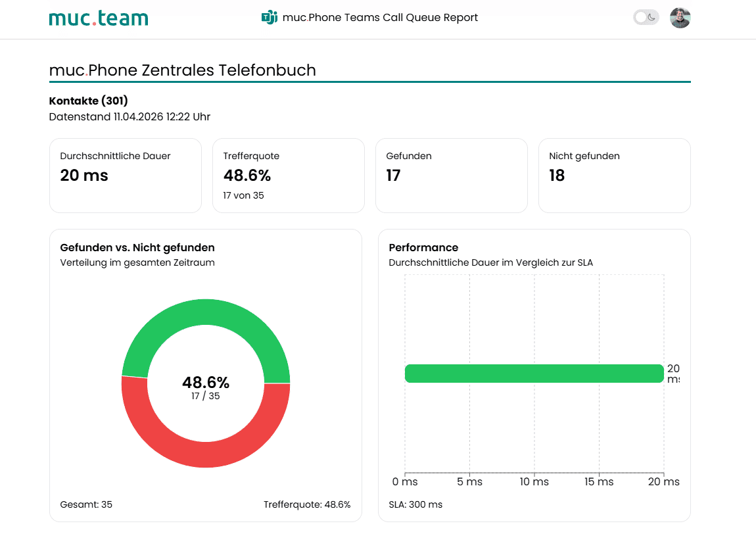Click the green Gefunden donut segment
This screenshot has width=756, height=534.
(206, 312)
